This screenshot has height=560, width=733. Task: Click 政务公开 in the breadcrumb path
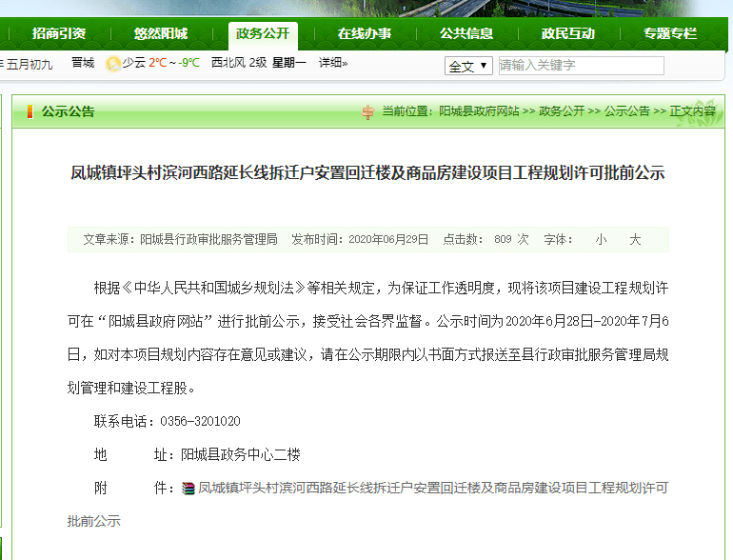pos(562,111)
